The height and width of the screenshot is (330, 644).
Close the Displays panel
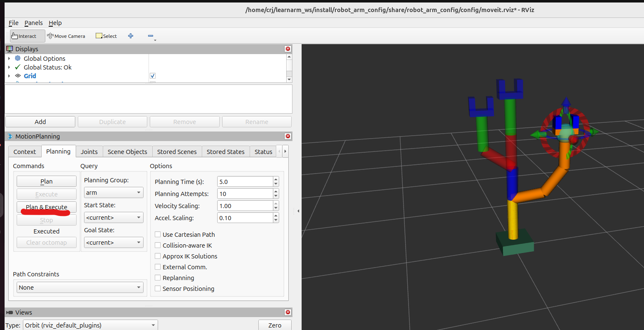coord(287,49)
